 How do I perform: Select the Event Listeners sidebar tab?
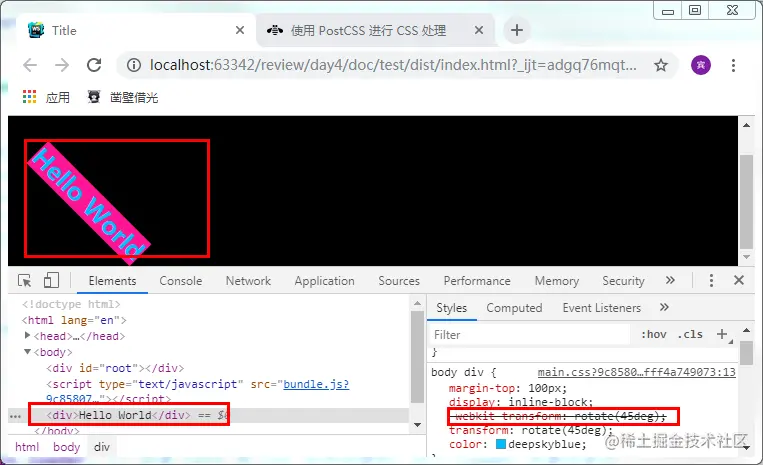tap(602, 308)
